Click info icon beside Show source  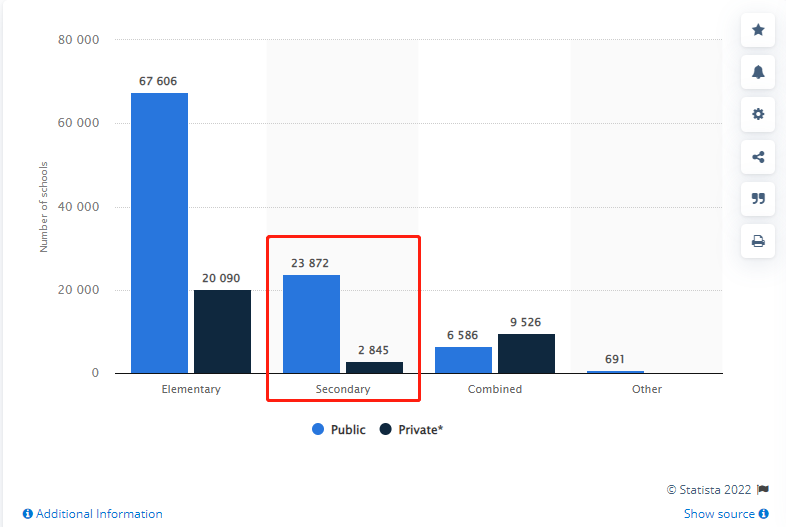pyautogui.click(x=763, y=513)
